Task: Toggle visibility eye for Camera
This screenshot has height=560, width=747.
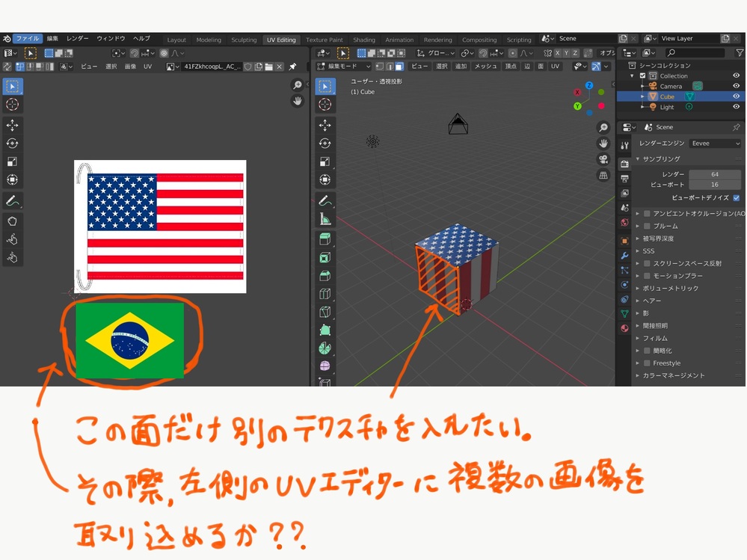Action: pos(736,86)
